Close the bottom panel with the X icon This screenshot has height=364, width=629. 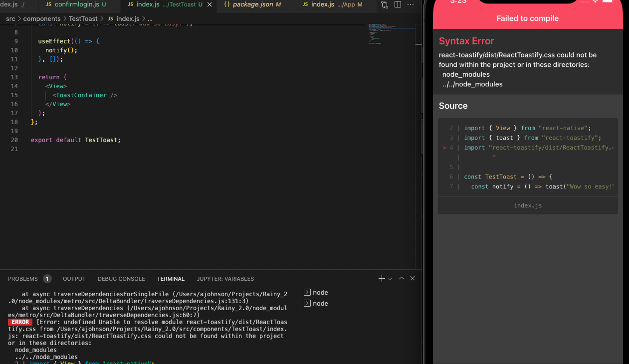(413, 278)
